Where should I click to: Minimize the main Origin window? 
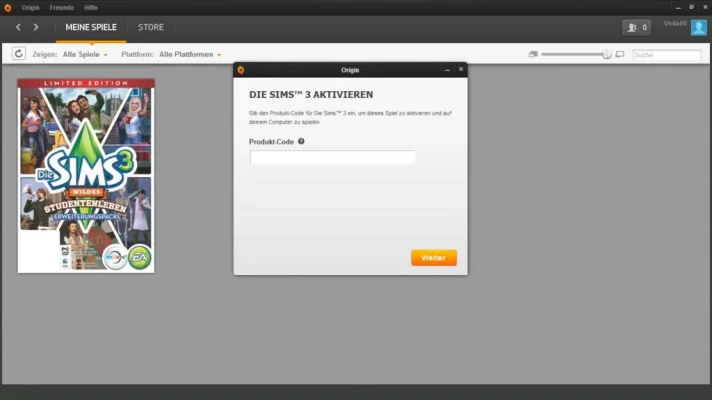click(x=678, y=8)
